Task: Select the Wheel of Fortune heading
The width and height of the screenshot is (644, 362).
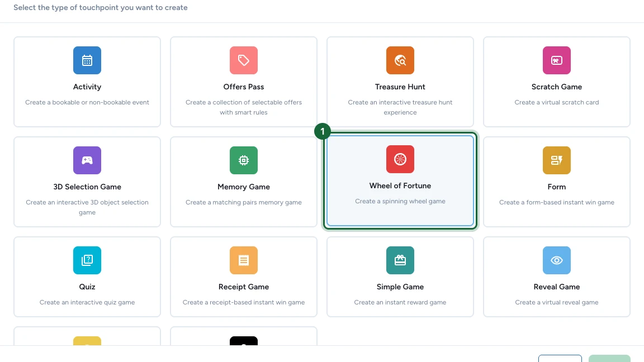Action: tap(400, 185)
